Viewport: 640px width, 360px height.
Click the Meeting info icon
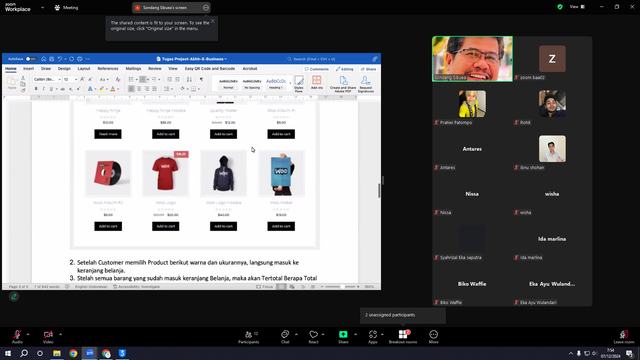(x=57, y=7)
